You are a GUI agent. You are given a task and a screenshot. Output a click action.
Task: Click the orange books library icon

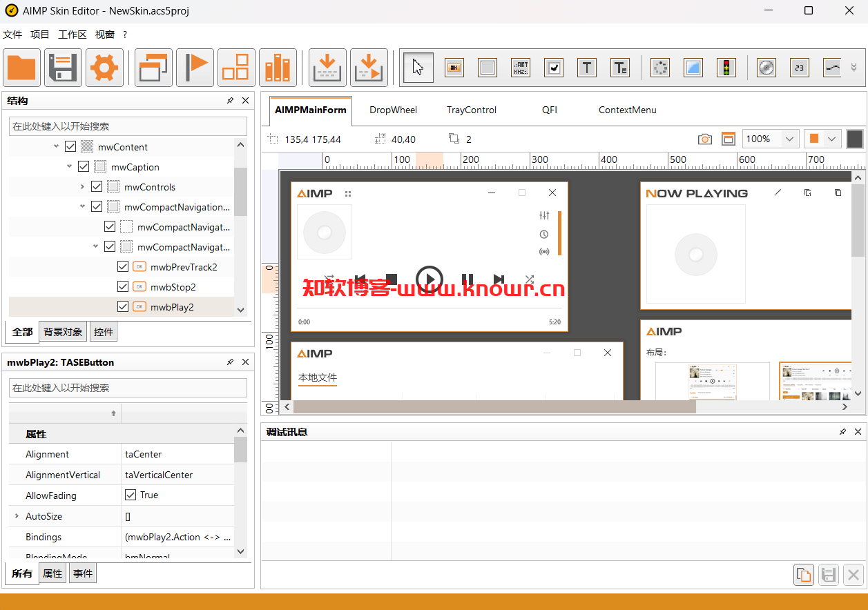point(278,68)
